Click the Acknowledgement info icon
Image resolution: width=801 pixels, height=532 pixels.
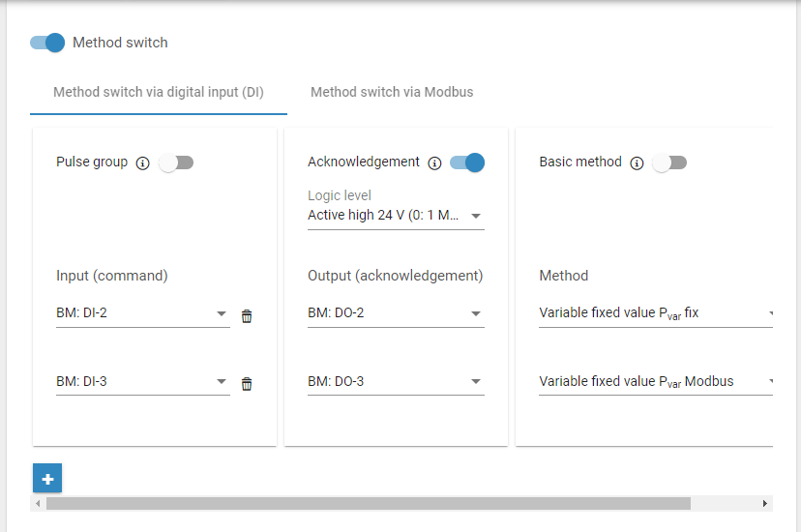434,163
